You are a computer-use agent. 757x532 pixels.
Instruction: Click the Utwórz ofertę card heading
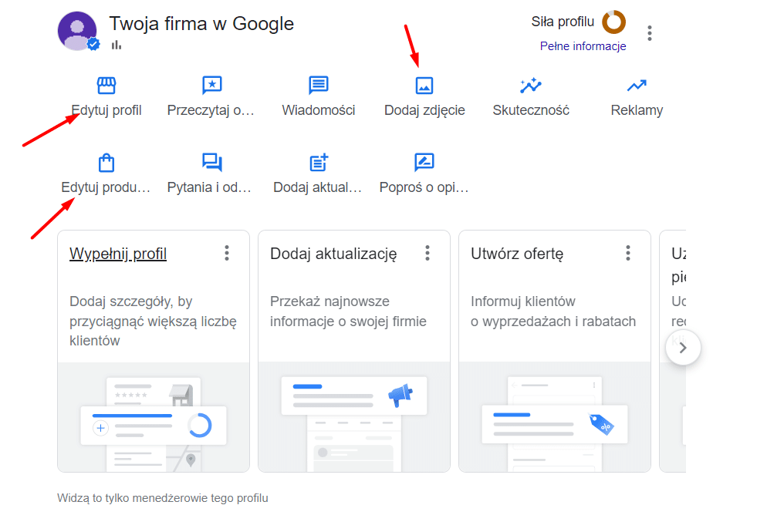tap(516, 254)
